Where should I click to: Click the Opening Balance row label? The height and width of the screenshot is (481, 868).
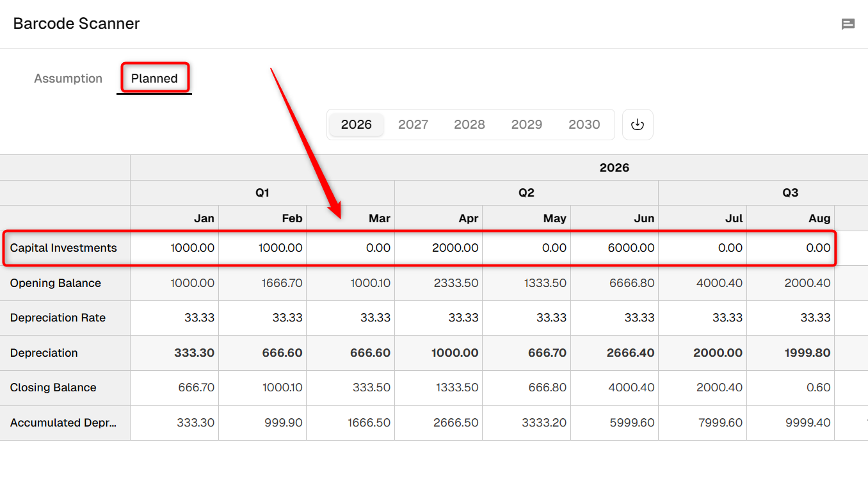(56, 283)
